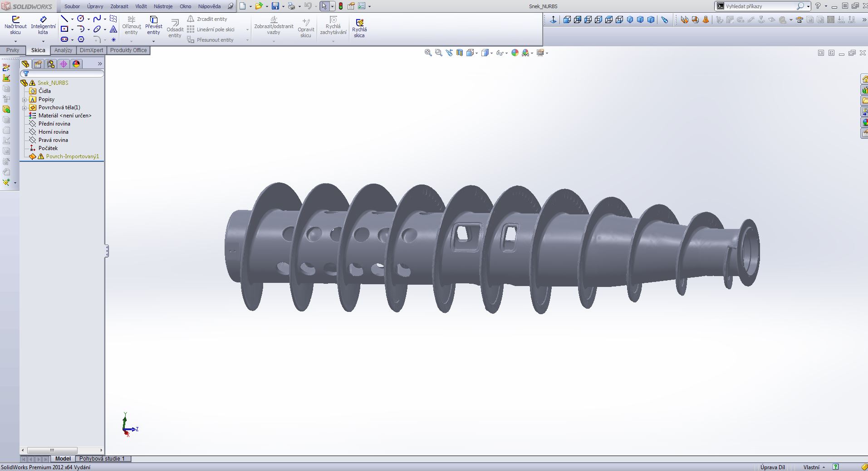Click the Zoom to Fit magnifier icon
The height and width of the screenshot is (471, 868).
(x=428, y=53)
